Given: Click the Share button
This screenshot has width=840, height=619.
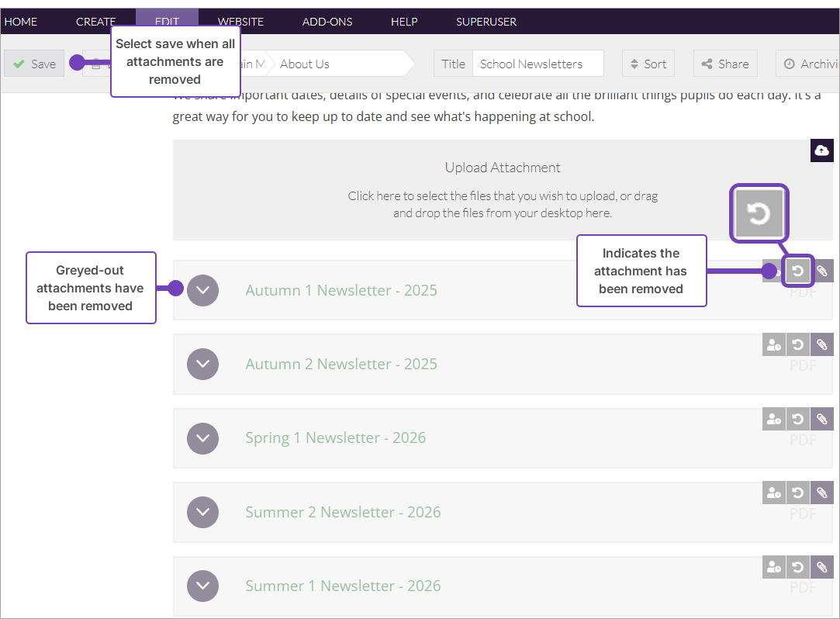Looking at the screenshot, I should (x=725, y=64).
